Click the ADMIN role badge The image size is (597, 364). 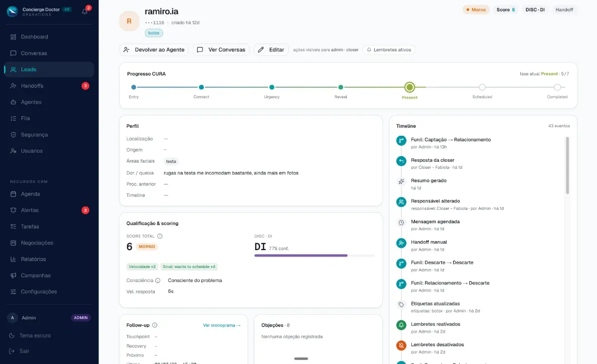tap(81, 318)
